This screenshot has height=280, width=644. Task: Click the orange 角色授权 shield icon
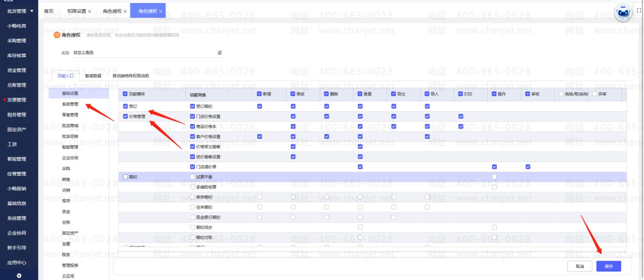point(57,35)
